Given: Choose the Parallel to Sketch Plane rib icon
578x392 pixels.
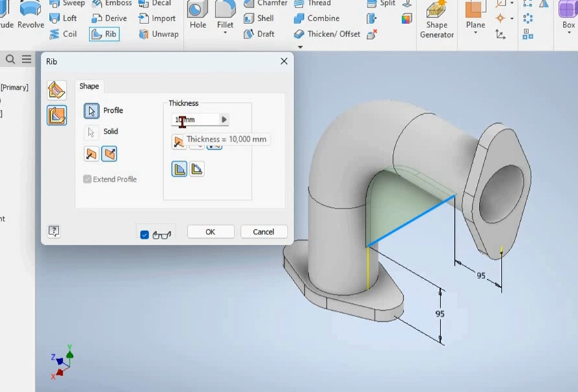Looking at the screenshot, I should tap(56, 115).
